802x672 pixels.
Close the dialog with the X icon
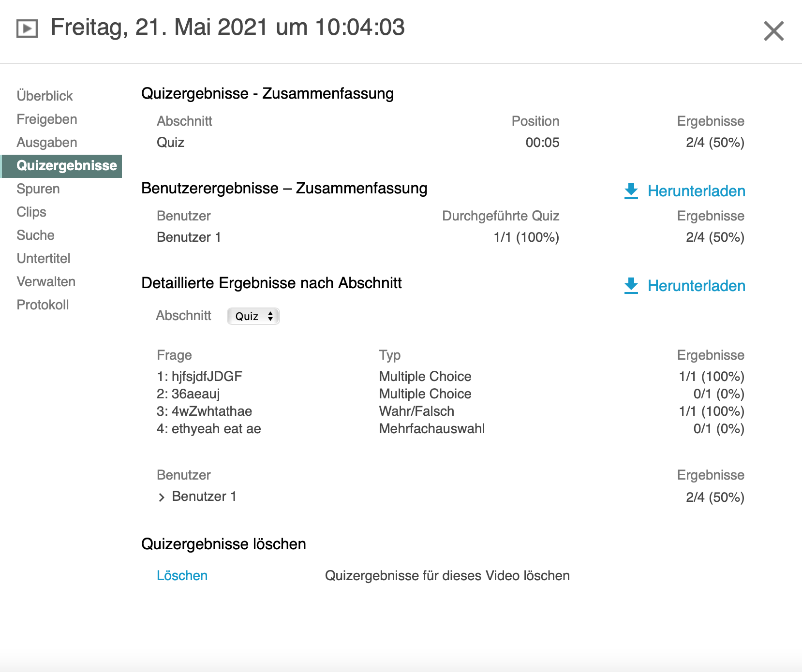pyautogui.click(x=773, y=31)
